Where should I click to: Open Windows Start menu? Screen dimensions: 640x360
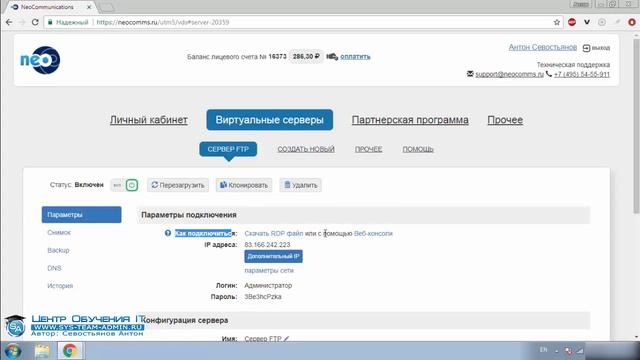coord(13,351)
